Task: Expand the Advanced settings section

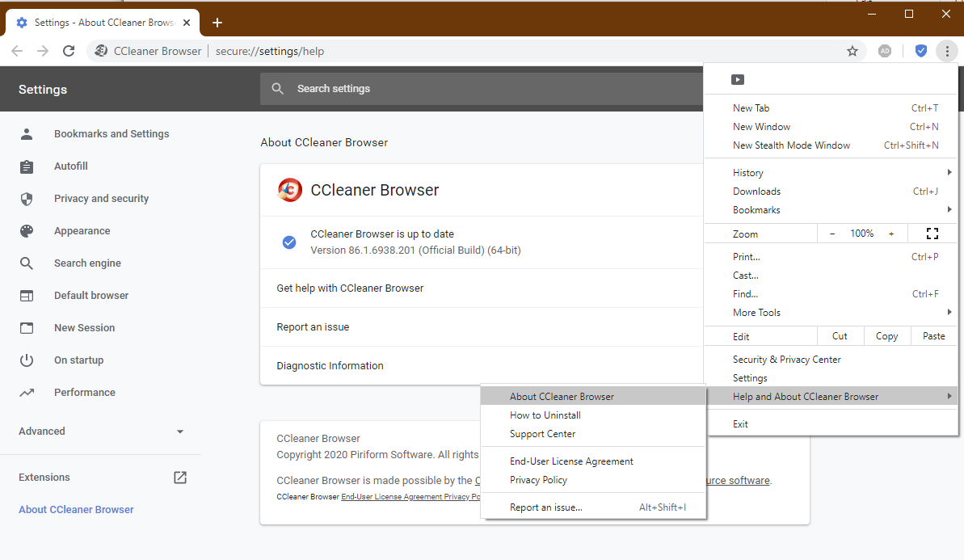Action: click(101, 432)
